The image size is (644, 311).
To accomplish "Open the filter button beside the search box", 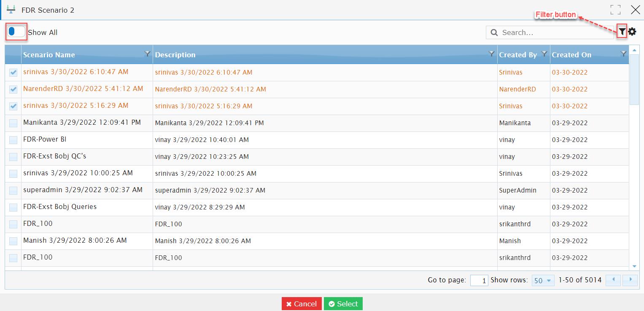I will 622,31.
